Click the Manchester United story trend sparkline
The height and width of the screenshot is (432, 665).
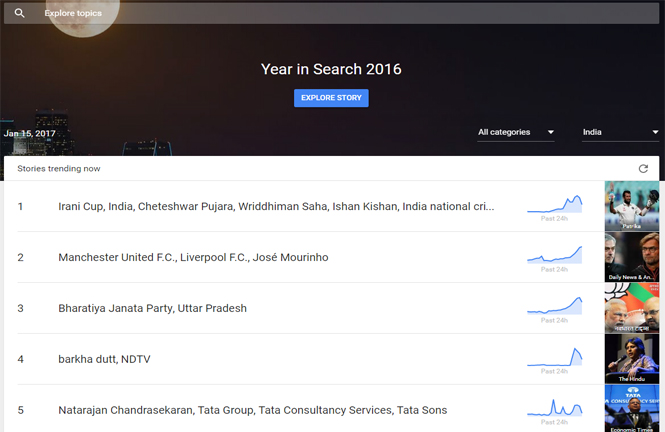(554, 255)
